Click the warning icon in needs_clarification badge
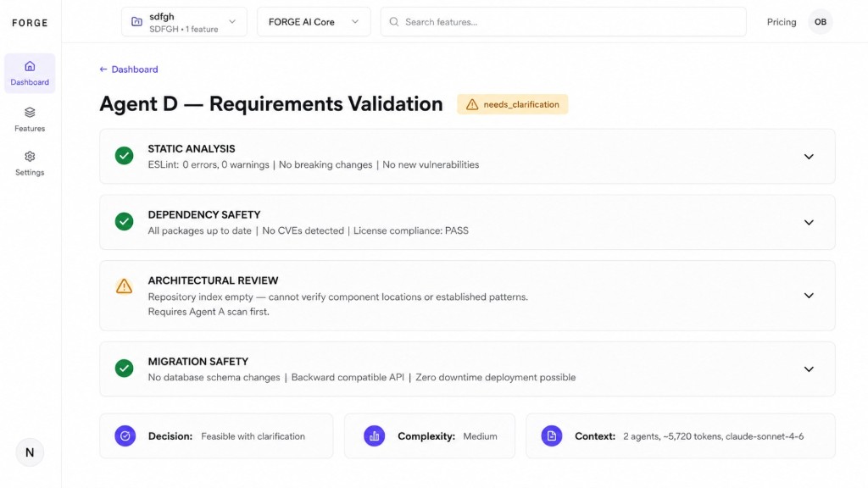The height and width of the screenshot is (488, 868). [472, 104]
